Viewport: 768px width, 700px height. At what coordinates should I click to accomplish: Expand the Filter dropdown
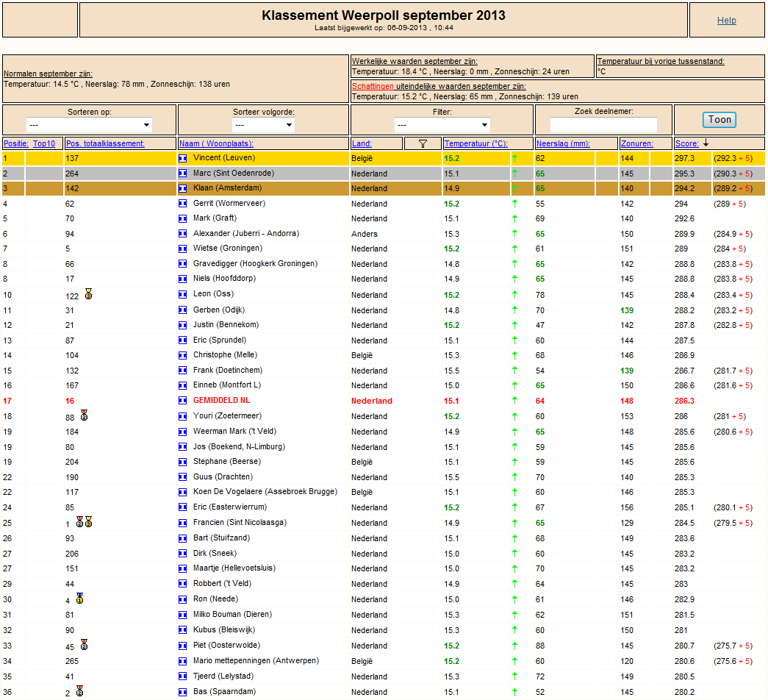pos(442,125)
